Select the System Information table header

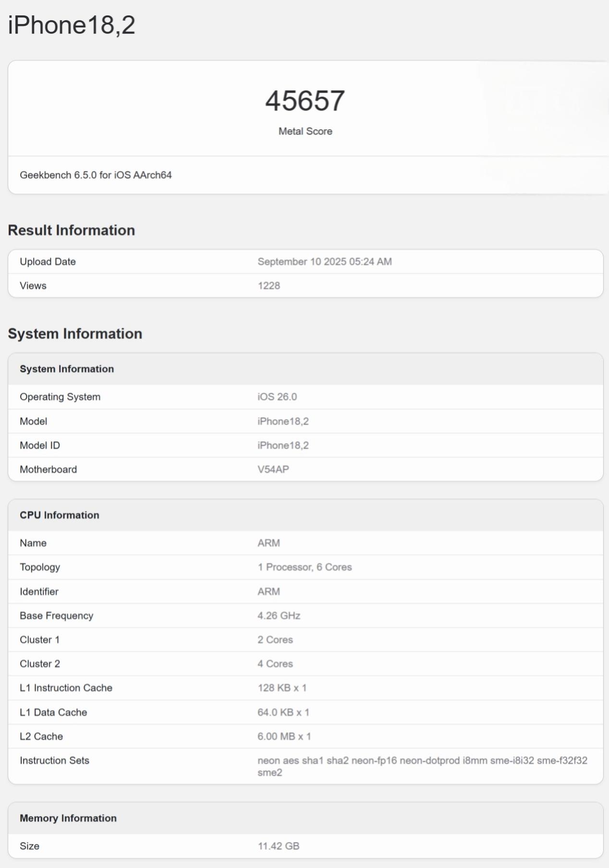click(x=305, y=369)
